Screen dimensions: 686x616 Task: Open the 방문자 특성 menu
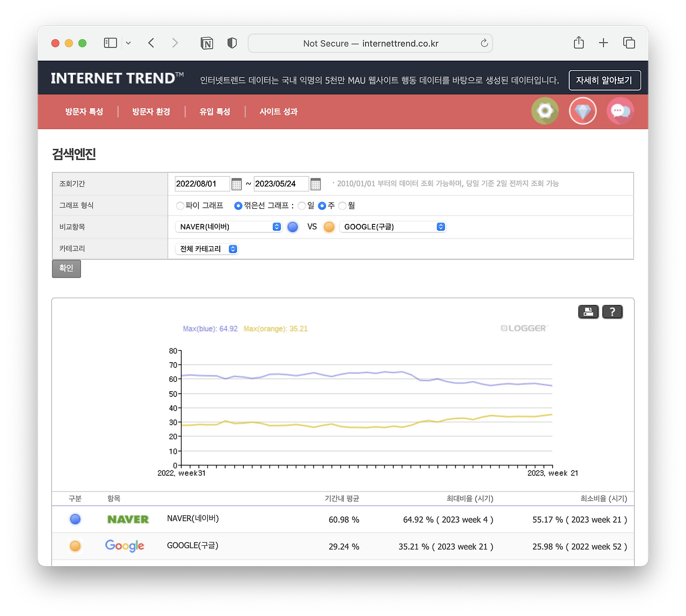pos(84,111)
